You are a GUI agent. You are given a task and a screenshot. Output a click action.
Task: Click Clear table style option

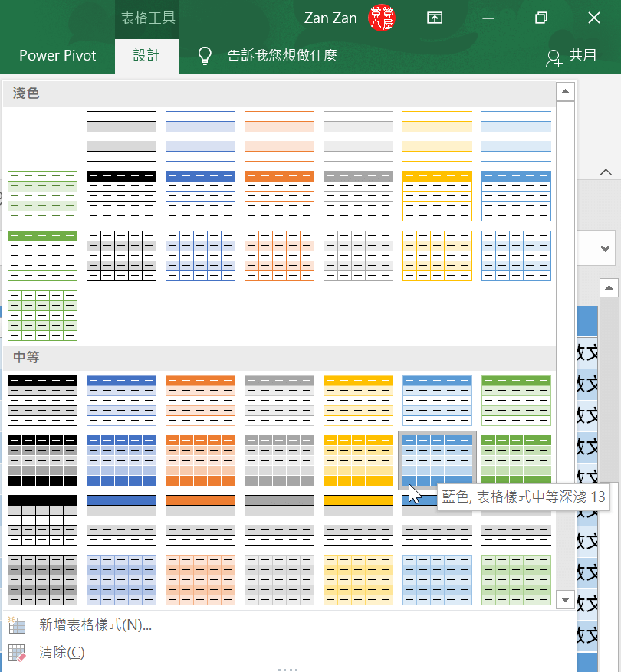tap(62, 652)
